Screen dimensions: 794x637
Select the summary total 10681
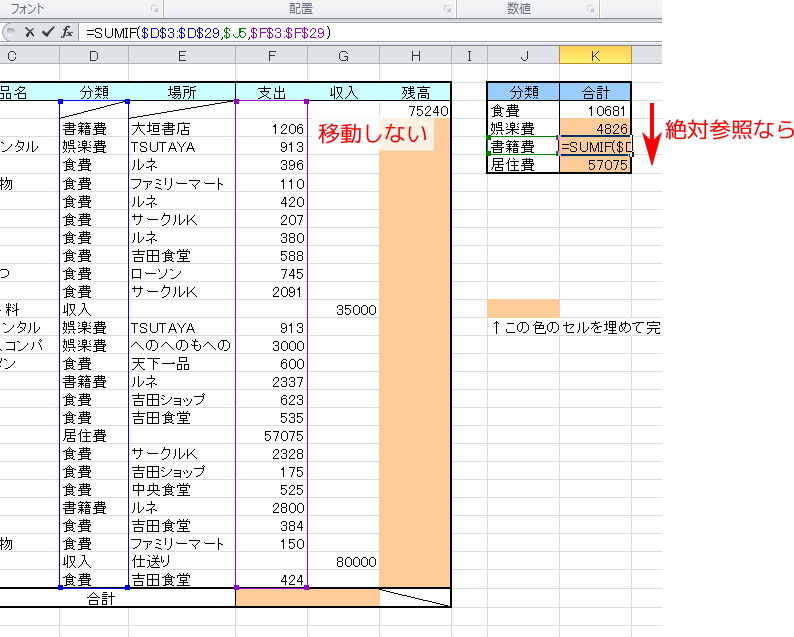point(596,110)
